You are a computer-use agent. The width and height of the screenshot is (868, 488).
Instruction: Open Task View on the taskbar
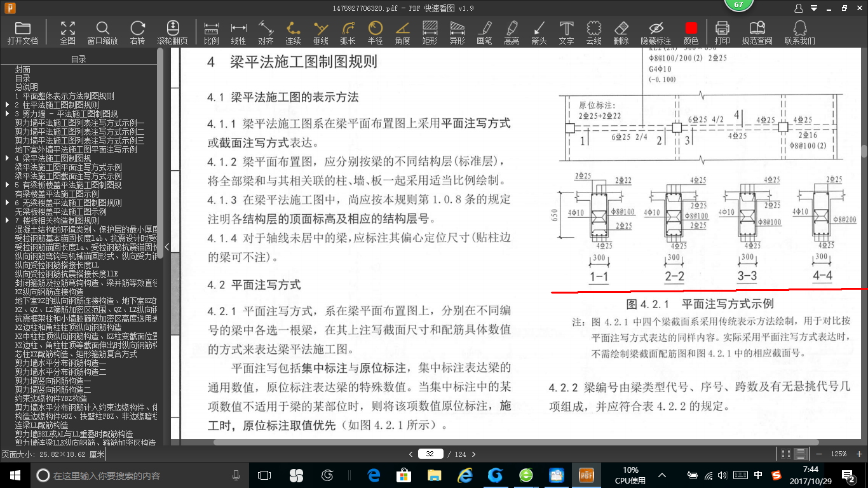(x=264, y=475)
